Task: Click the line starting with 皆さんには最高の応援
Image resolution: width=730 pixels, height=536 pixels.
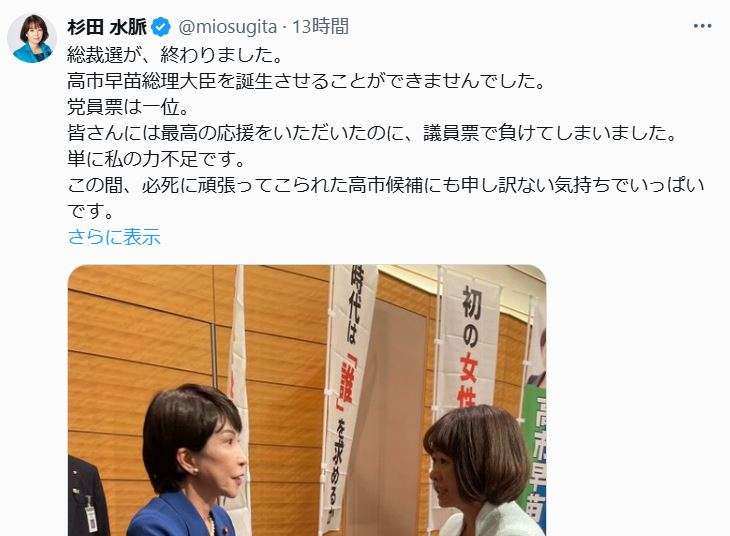Action: (x=372, y=134)
